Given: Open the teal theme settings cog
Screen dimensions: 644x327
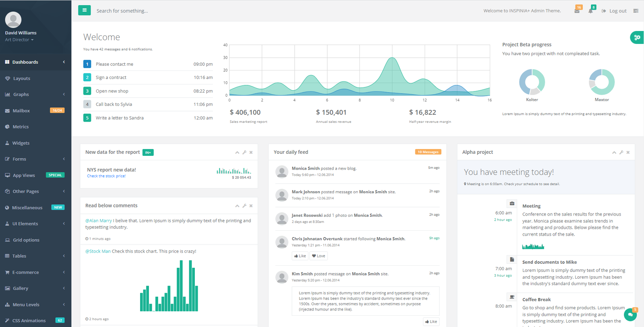Looking at the screenshot, I should coord(637,37).
